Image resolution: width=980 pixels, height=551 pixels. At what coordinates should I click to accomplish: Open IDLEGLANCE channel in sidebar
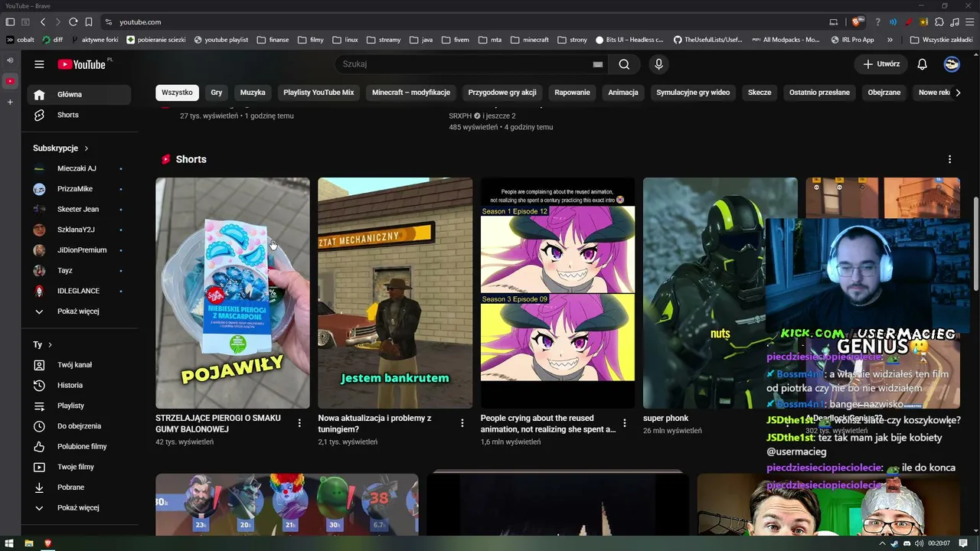coord(79,291)
